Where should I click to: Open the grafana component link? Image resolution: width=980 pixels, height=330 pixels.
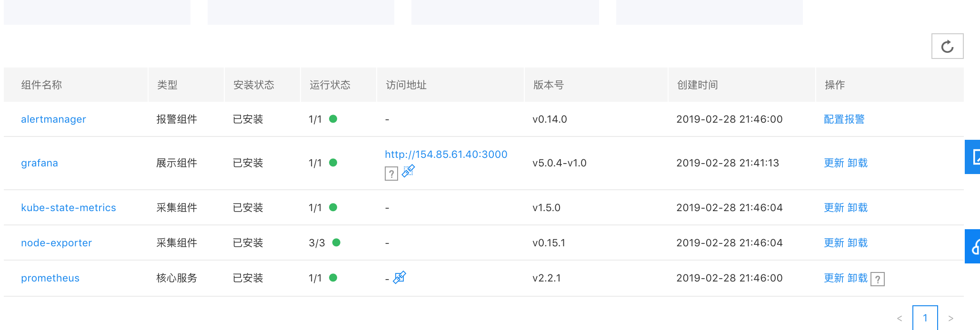[x=40, y=163]
